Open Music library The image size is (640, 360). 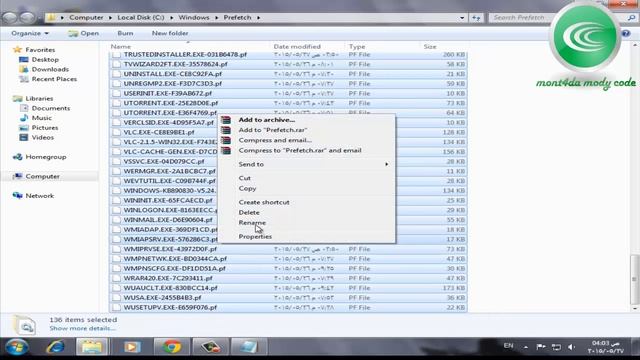click(x=42, y=118)
